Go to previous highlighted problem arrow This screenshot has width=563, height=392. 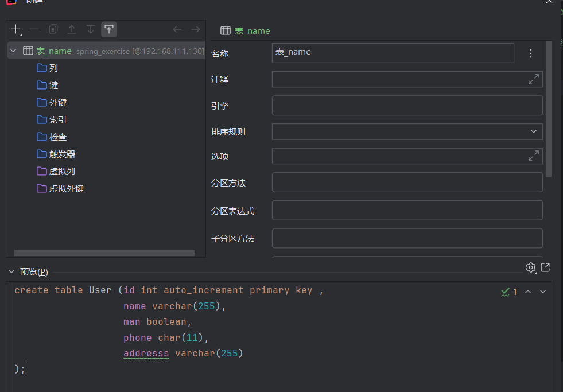pyautogui.click(x=528, y=292)
